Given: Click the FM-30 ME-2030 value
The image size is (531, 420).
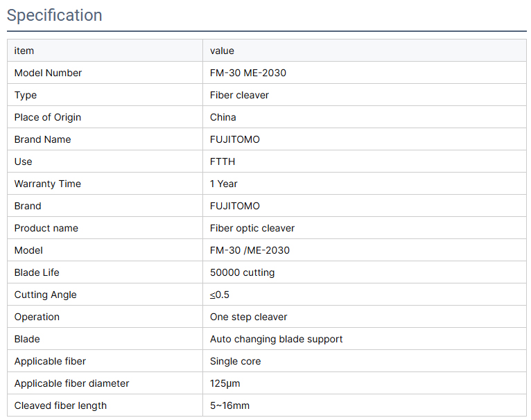Looking at the screenshot, I should click(x=248, y=73).
